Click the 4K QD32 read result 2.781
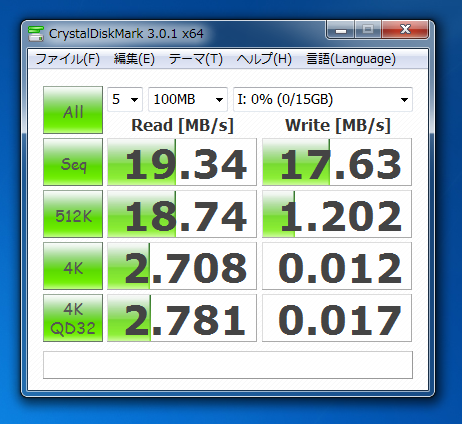The image size is (462, 424). coord(182,318)
